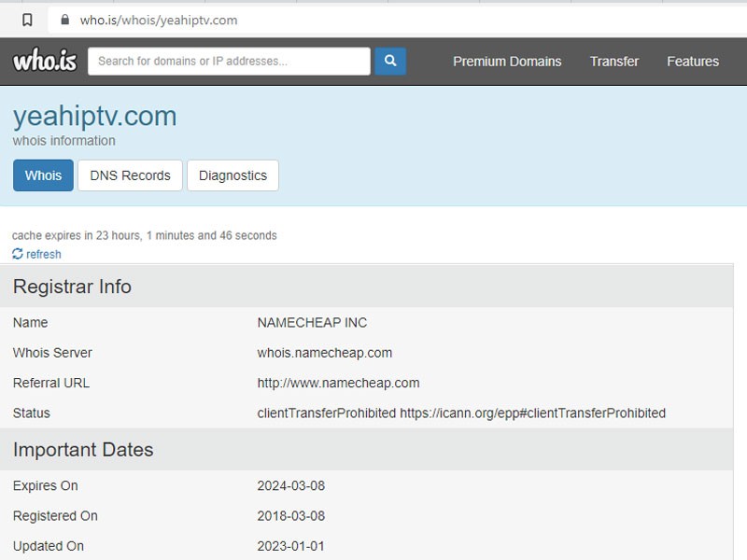Click the 'Expires On' row label
This screenshot has height=560, width=747.
coord(45,485)
